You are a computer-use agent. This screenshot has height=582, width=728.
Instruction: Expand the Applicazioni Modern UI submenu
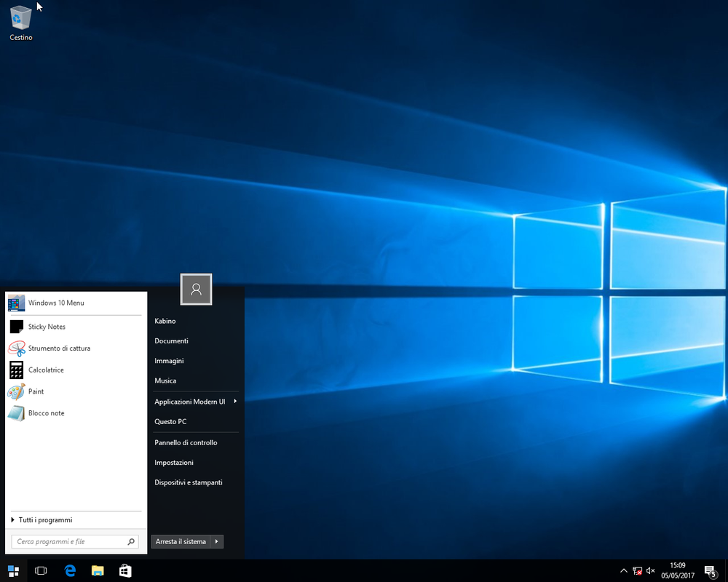click(195, 402)
